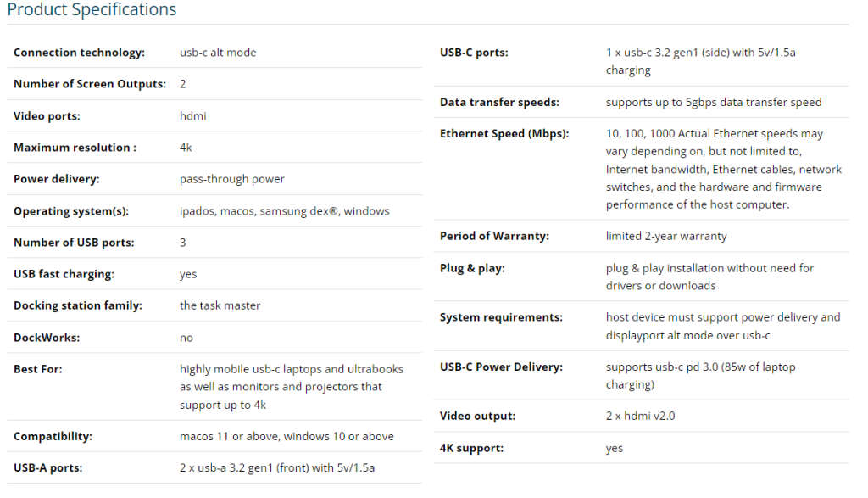The height and width of the screenshot is (498, 868).
Task: Click the 'Video ports:' label
Action: click(47, 116)
